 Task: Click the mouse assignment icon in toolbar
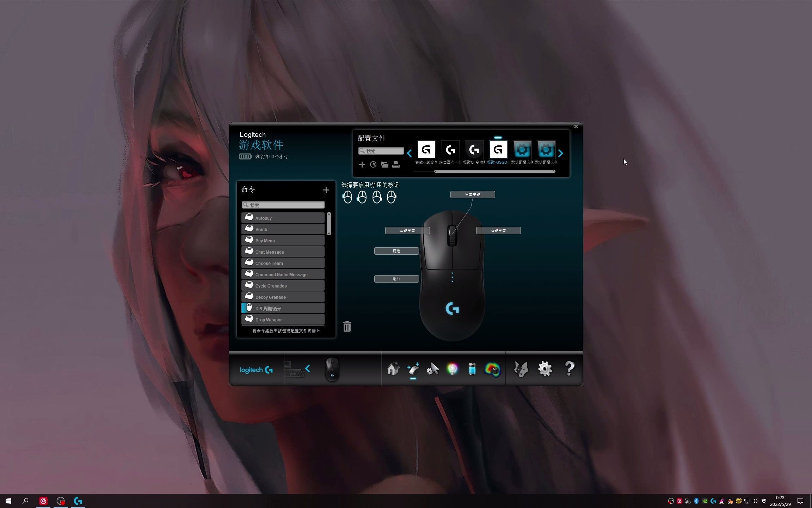tap(413, 369)
